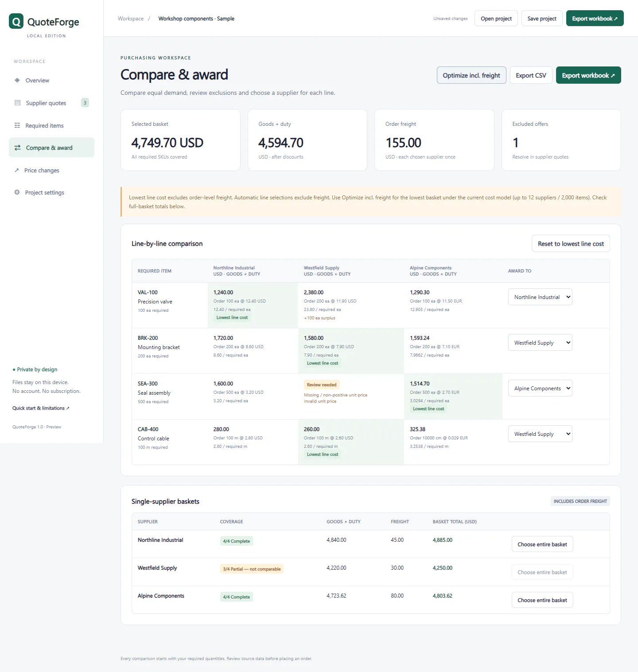The image size is (638, 672).
Task: Click the Selected basket 4,749.70 USD value
Action: tap(167, 143)
